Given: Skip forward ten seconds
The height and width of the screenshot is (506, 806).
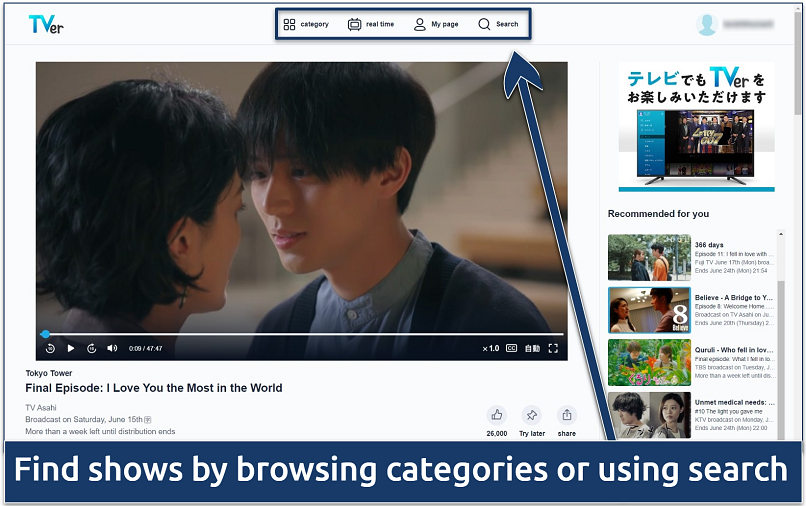Looking at the screenshot, I should point(91,349).
